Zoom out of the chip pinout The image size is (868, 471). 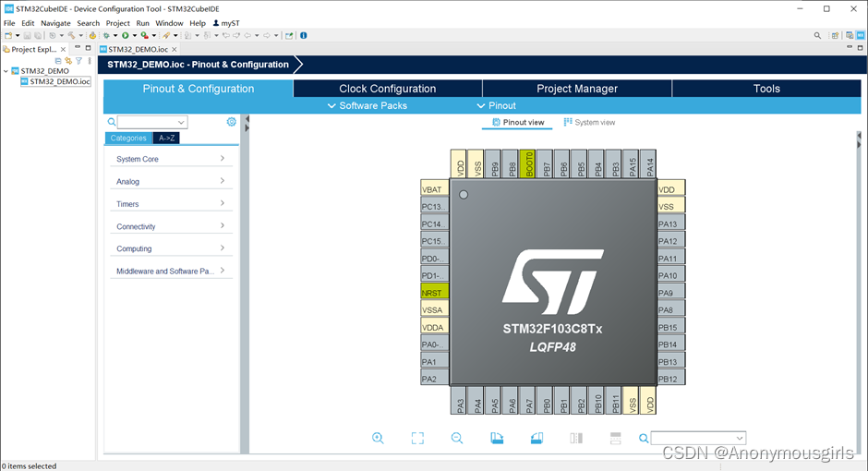tap(457, 439)
